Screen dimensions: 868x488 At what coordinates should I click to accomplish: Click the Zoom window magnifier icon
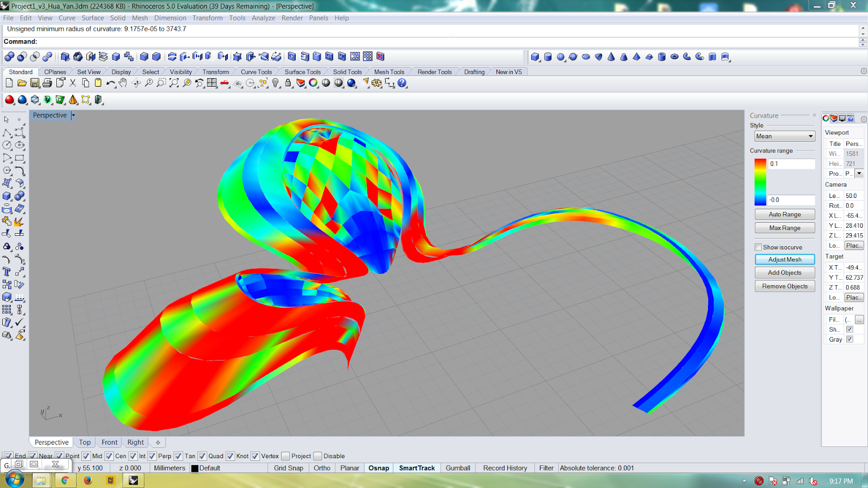point(162,83)
